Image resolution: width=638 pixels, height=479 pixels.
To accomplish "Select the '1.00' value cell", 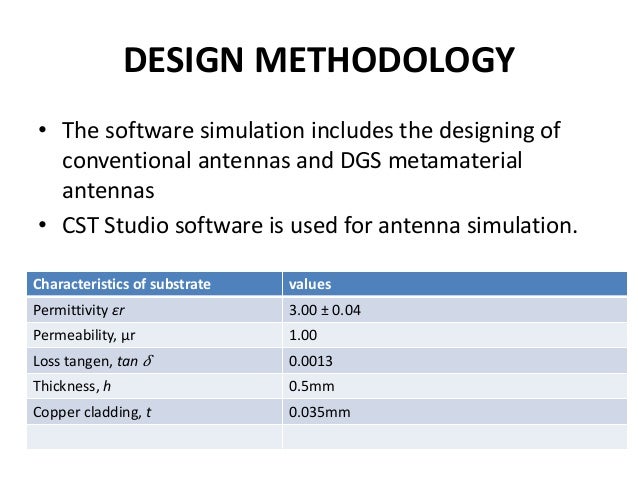I will point(454,335).
